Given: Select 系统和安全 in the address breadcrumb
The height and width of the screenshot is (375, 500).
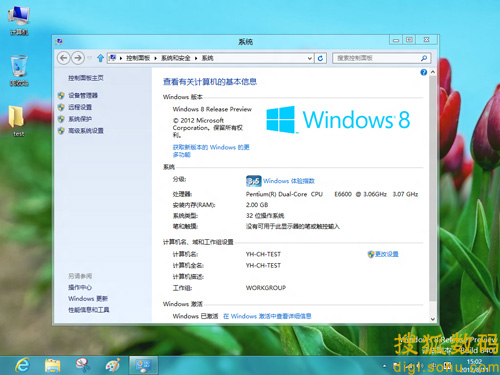Looking at the screenshot, I should click(176, 58).
